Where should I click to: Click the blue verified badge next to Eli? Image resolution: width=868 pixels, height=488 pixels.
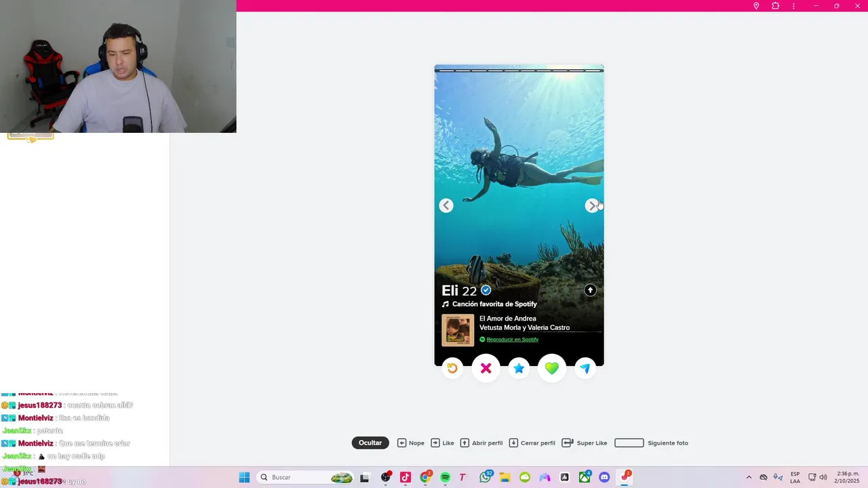pyautogui.click(x=486, y=290)
